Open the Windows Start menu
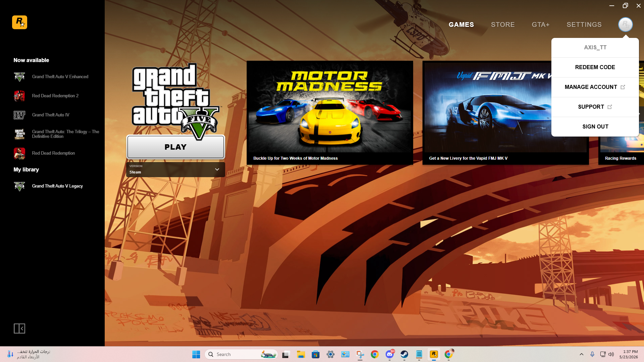The height and width of the screenshot is (362, 644). pyautogui.click(x=196, y=354)
